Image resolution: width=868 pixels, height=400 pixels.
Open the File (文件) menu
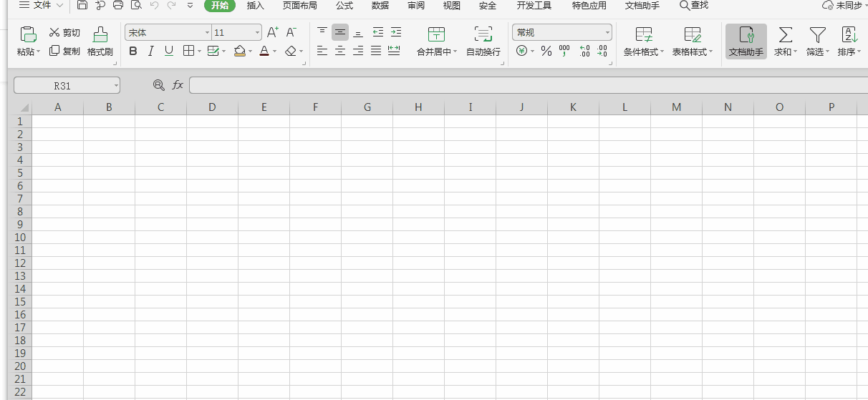coord(41,5)
